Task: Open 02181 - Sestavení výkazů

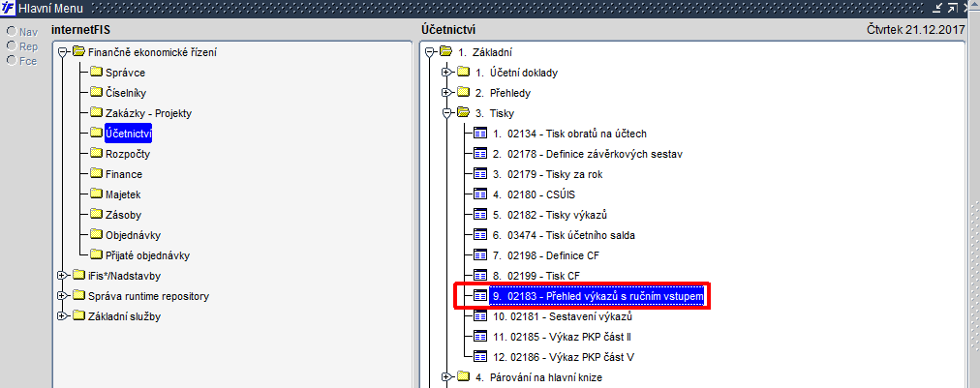Action: pyautogui.click(x=564, y=316)
